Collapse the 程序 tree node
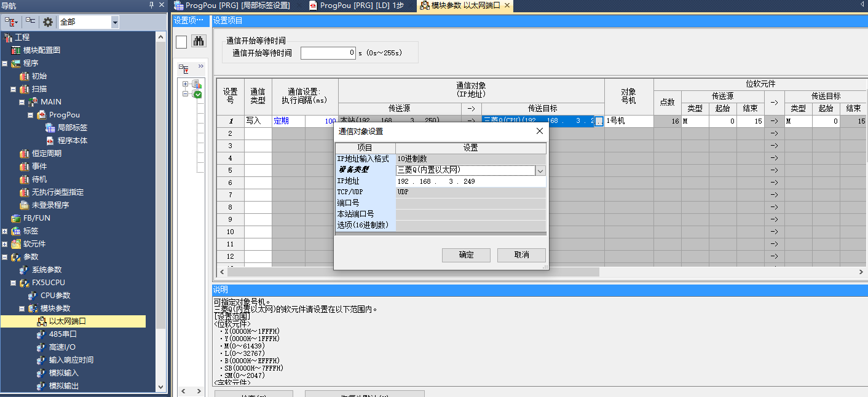Viewport: 868px width, 397px height. [5, 63]
